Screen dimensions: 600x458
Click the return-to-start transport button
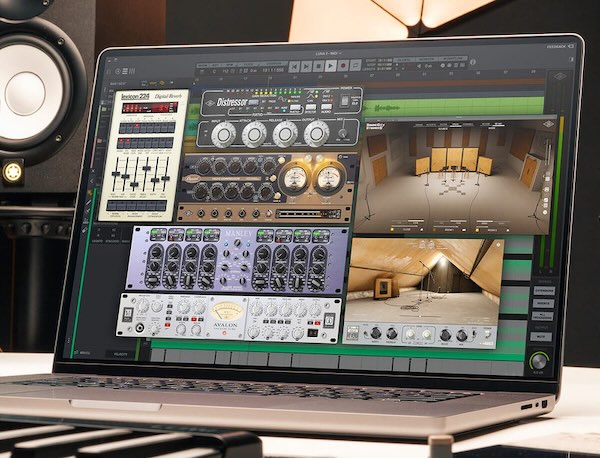tap(294, 67)
